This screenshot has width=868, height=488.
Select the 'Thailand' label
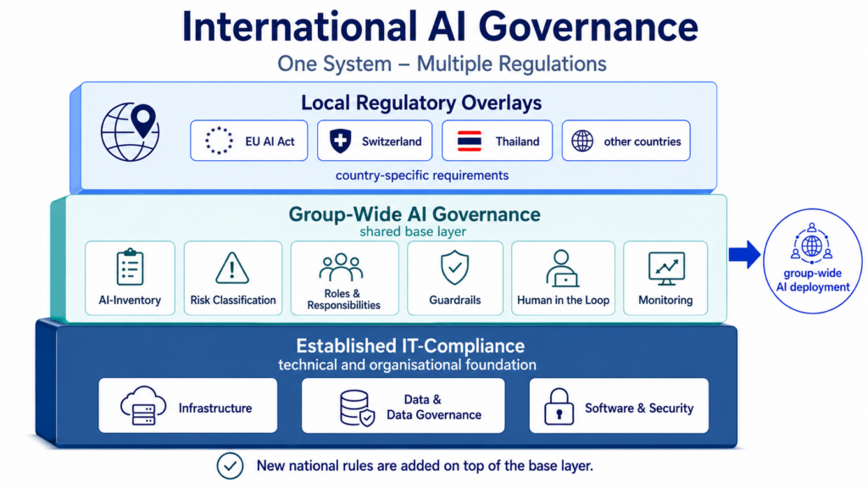518,141
